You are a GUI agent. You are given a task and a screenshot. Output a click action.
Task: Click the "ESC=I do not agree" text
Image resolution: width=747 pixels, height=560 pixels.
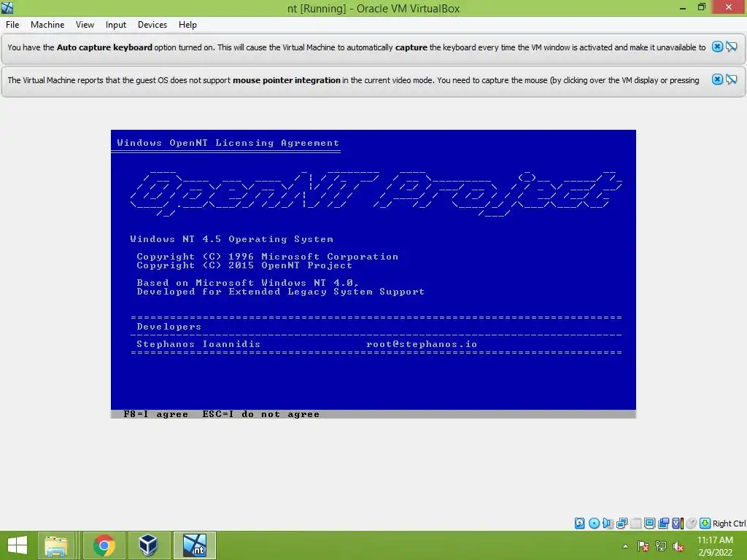click(x=261, y=414)
